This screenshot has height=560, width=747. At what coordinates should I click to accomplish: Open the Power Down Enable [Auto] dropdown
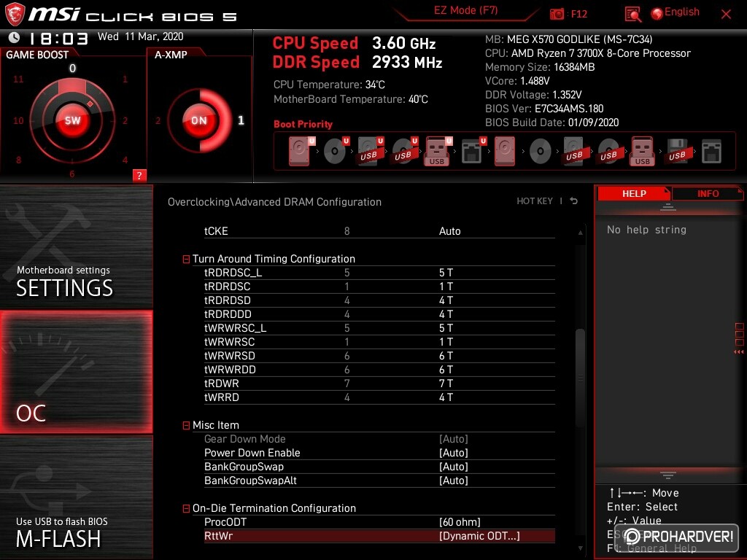pos(453,453)
